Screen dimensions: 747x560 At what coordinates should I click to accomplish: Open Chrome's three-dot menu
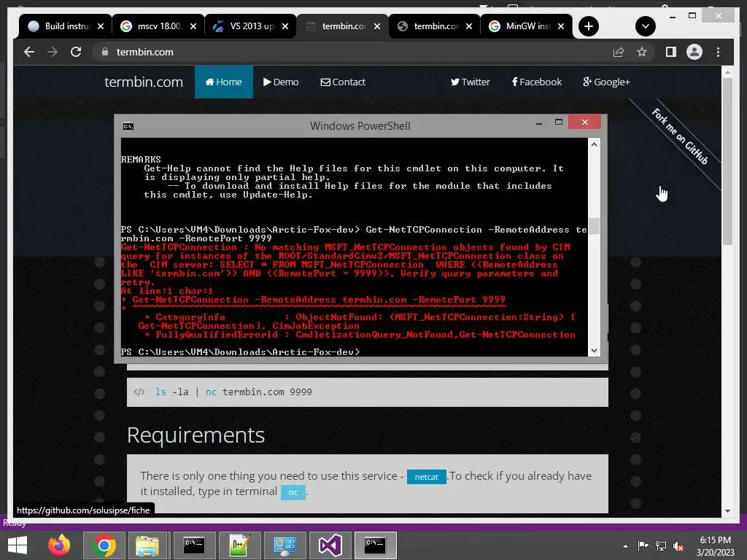point(718,52)
